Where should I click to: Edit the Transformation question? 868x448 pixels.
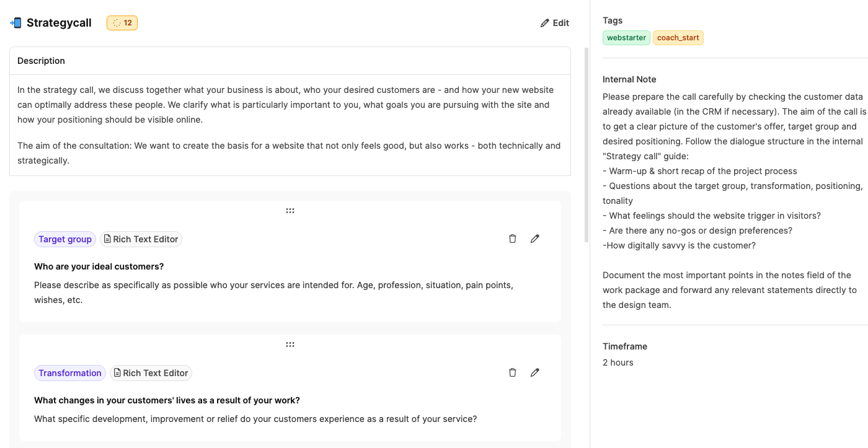point(535,372)
